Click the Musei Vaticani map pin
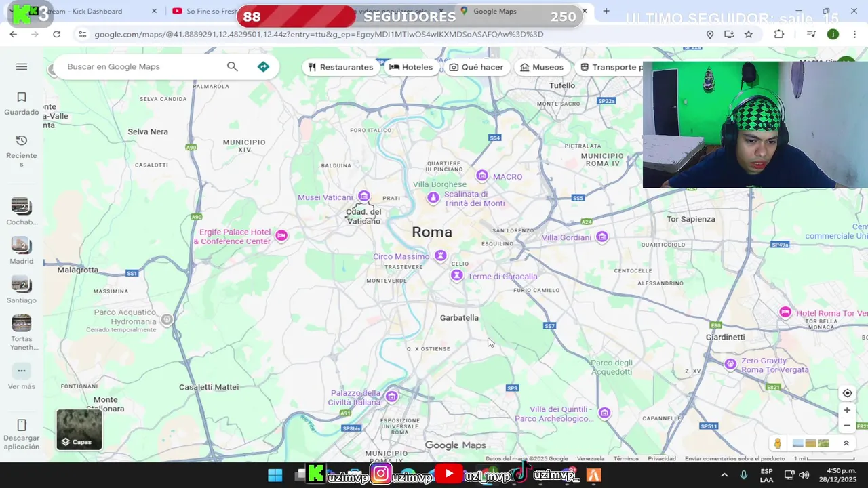 (364, 197)
